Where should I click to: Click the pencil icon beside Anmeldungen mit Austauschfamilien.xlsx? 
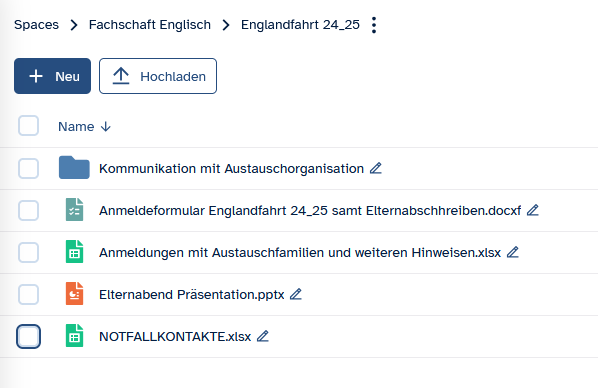pos(513,252)
